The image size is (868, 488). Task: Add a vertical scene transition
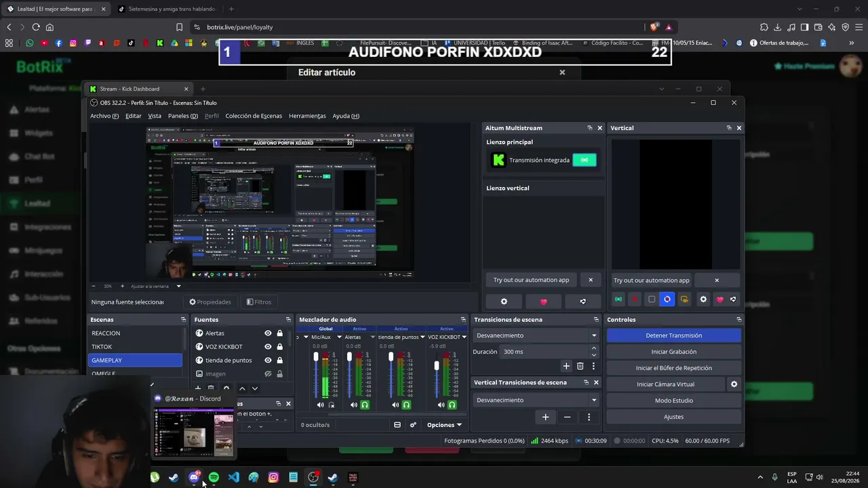[x=545, y=417]
